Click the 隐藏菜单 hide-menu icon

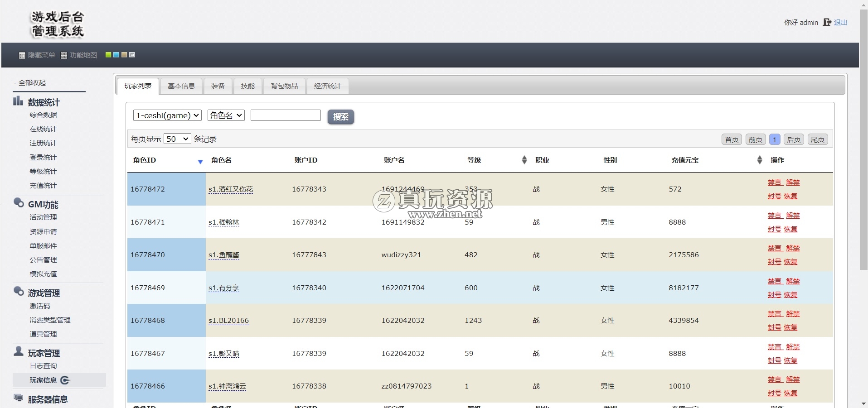click(x=22, y=55)
